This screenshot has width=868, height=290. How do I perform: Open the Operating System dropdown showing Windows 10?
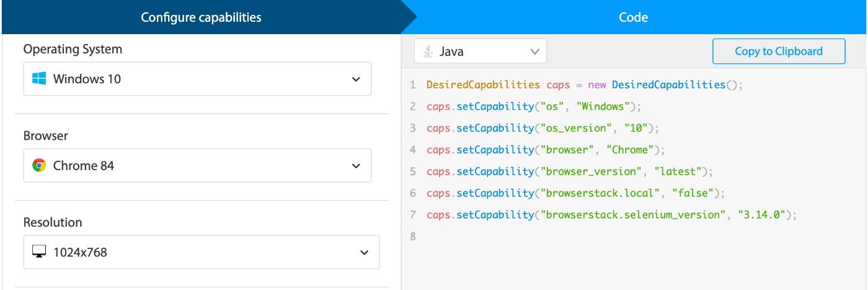pyautogui.click(x=197, y=79)
